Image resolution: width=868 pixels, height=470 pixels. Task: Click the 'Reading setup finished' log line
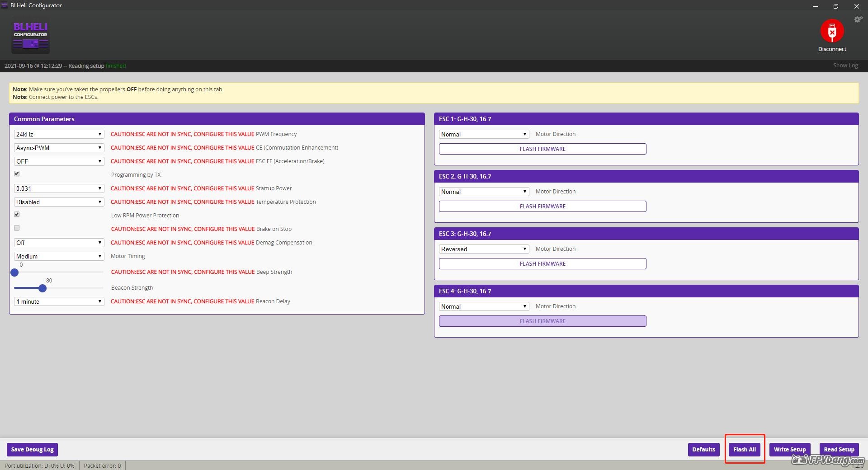pyautogui.click(x=65, y=66)
